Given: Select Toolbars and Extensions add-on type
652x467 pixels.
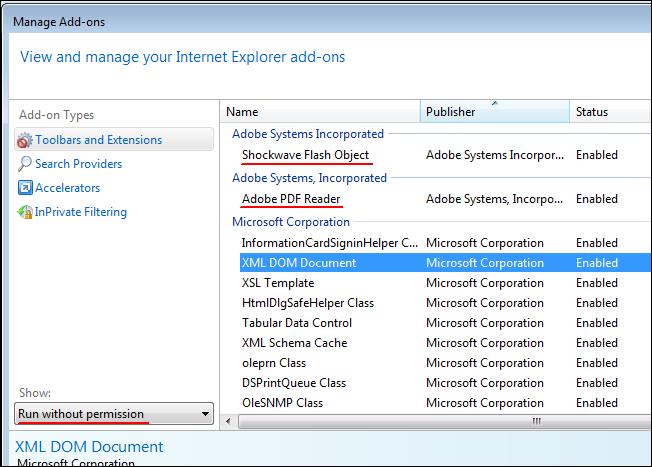Looking at the screenshot, I should coord(114,139).
